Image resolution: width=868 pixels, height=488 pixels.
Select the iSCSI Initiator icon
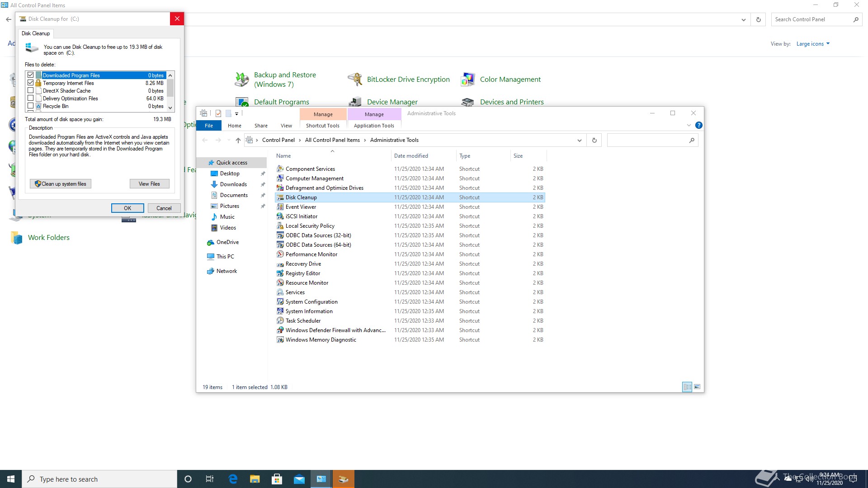tap(280, 216)
